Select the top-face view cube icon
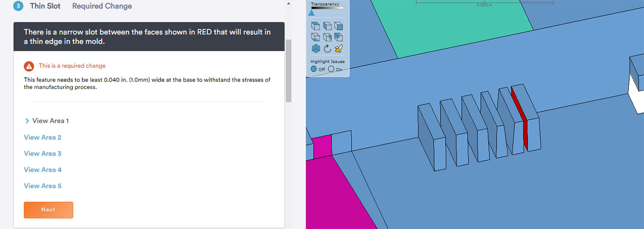 click(316, 26)
